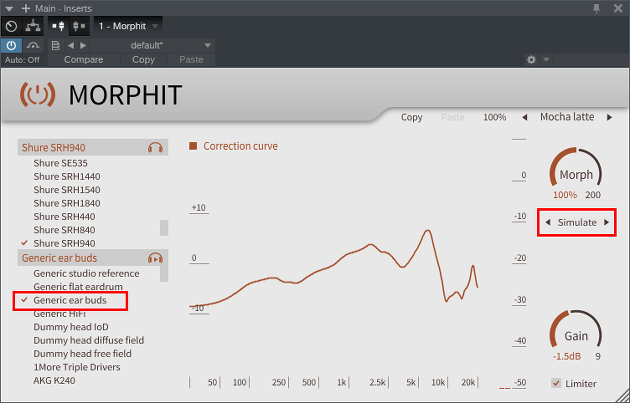The image size is (630, 403).
Task: Open the routing diagram icon
Action: coord(33,27)
